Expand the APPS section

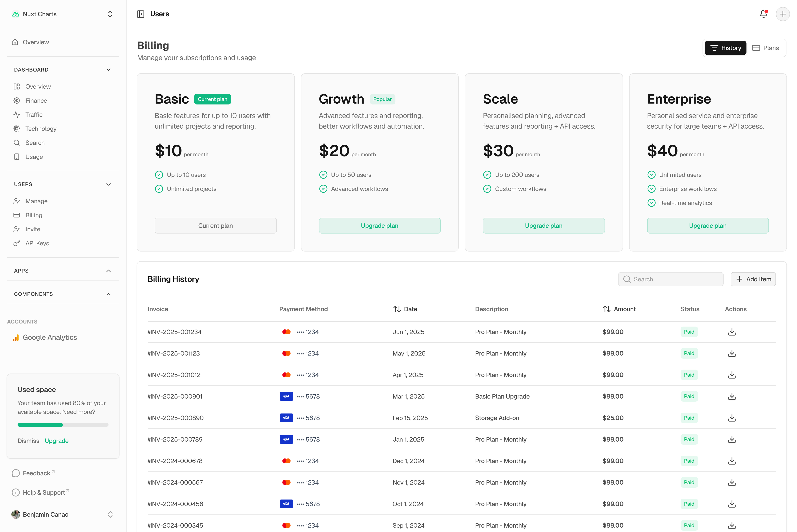coord(108,271)
